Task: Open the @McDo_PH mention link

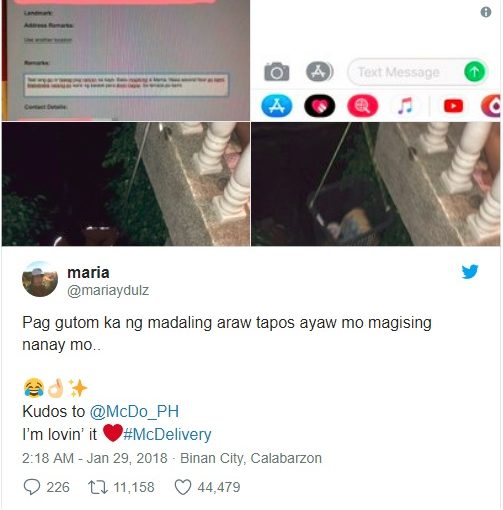Action: click(134, 411)
